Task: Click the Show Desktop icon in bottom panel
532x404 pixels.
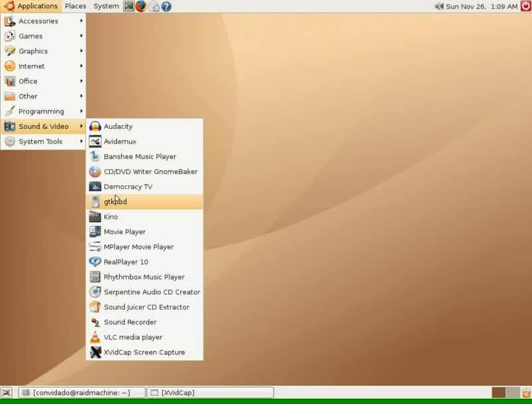Action: pos(7,393)
